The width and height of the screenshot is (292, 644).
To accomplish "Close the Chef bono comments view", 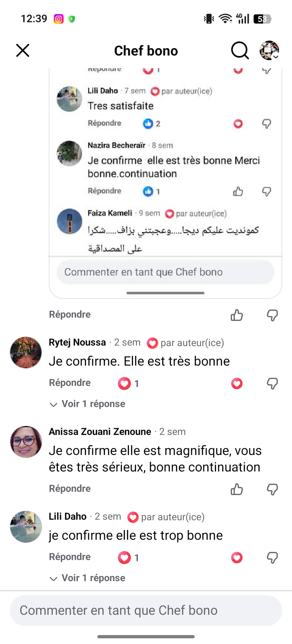I will [23, 50].
